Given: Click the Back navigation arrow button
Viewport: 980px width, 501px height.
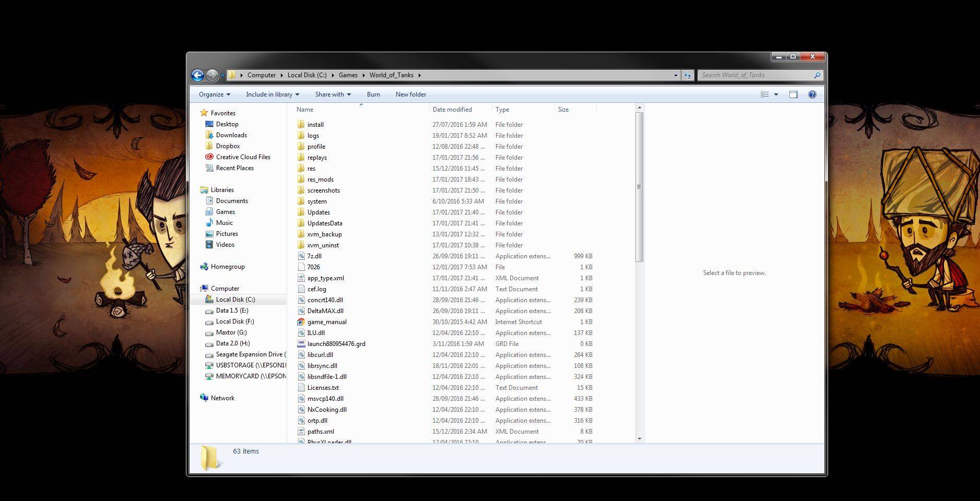Looking at the screenshot, I should click(x=197, y=75).
